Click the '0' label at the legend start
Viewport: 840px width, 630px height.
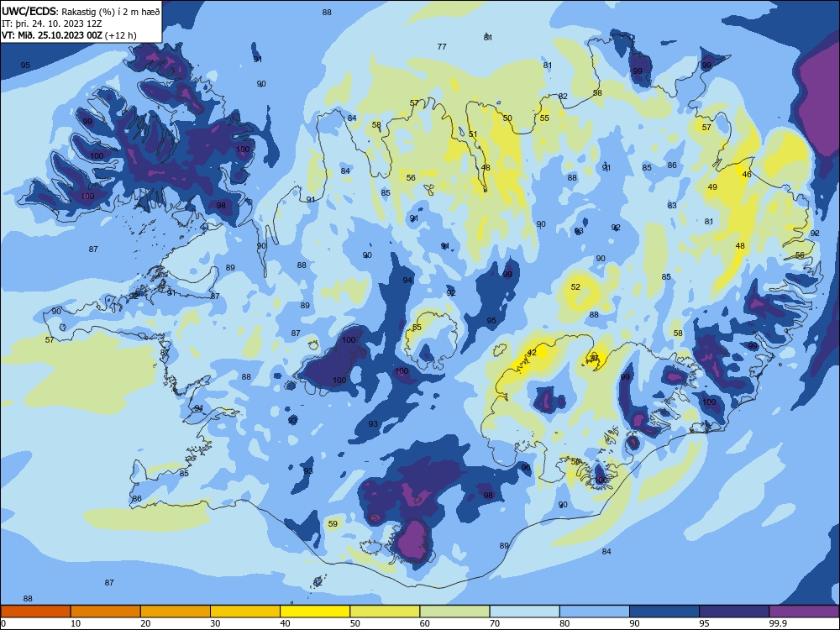click(3, 623)
